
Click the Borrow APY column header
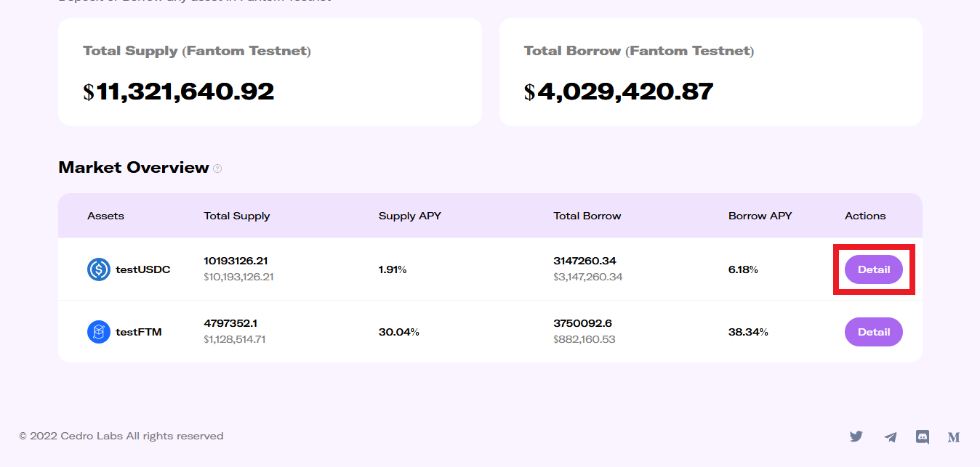pos(760,216)
